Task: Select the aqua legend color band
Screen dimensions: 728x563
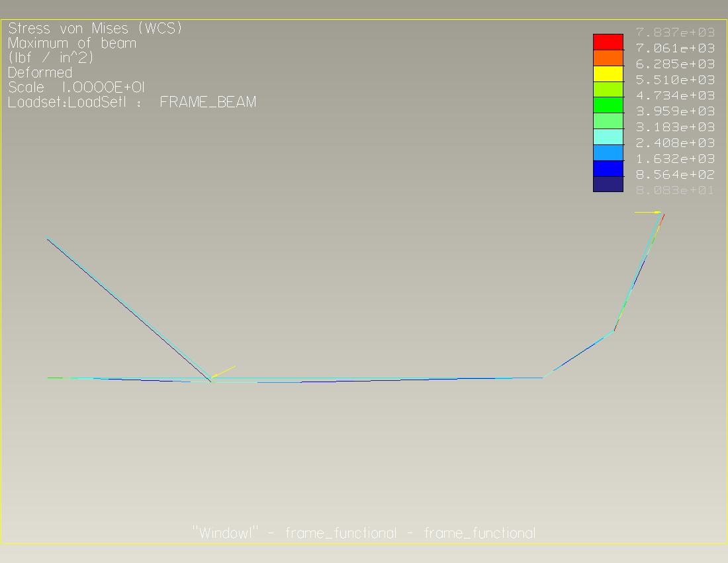Action: [x=608, y=136]
